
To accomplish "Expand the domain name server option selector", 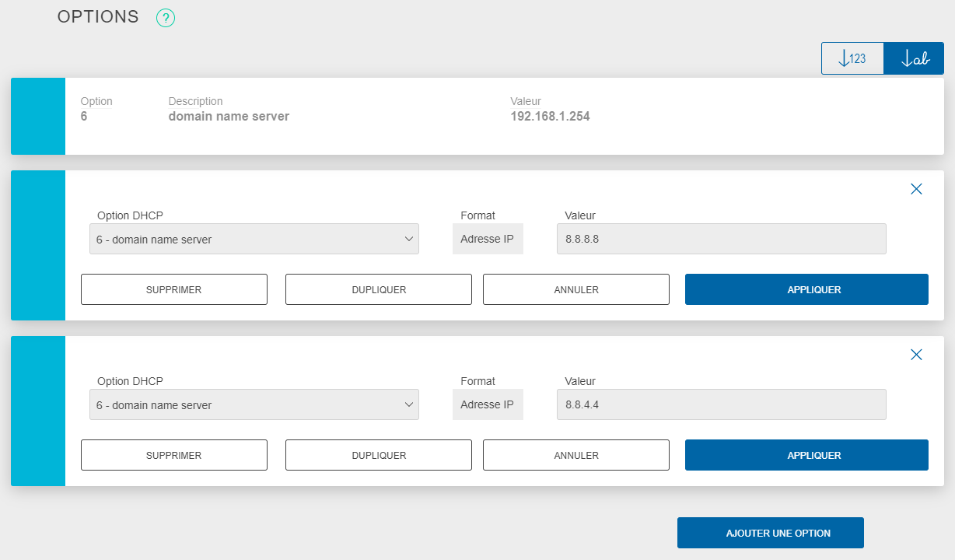I will 410,239.
